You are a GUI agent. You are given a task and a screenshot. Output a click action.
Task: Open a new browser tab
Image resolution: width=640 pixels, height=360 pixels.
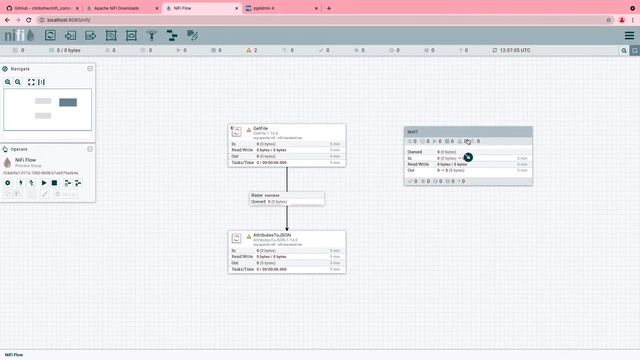(329, 8)
